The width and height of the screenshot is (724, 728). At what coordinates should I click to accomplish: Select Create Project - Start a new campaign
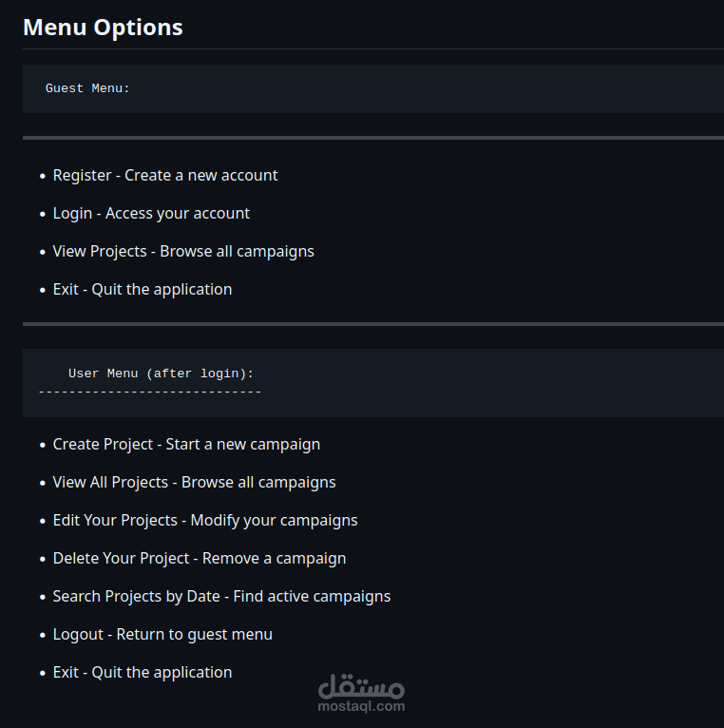pos(186,445)
